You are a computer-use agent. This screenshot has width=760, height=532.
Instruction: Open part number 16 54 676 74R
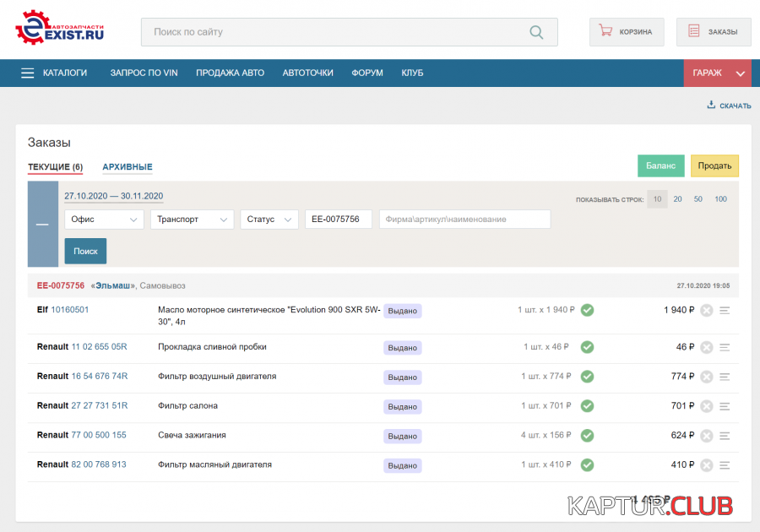(x=100, y=377)
